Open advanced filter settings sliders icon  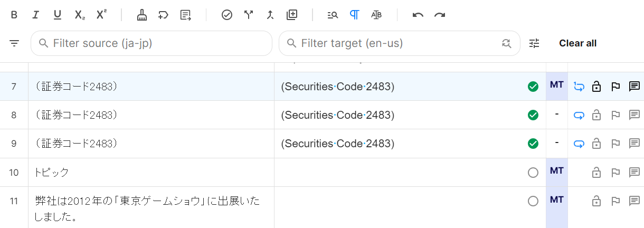coord(535,43)
